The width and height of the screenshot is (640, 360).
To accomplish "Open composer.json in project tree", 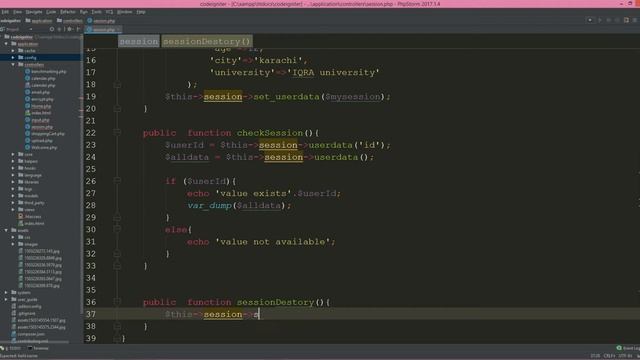I will 27,334.
